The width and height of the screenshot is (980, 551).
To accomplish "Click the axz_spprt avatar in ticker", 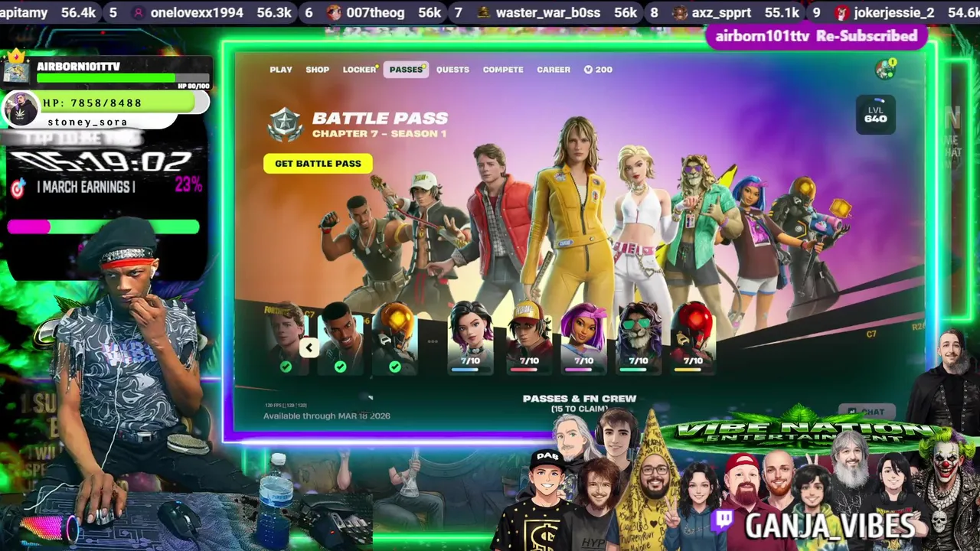I will 680,12.
